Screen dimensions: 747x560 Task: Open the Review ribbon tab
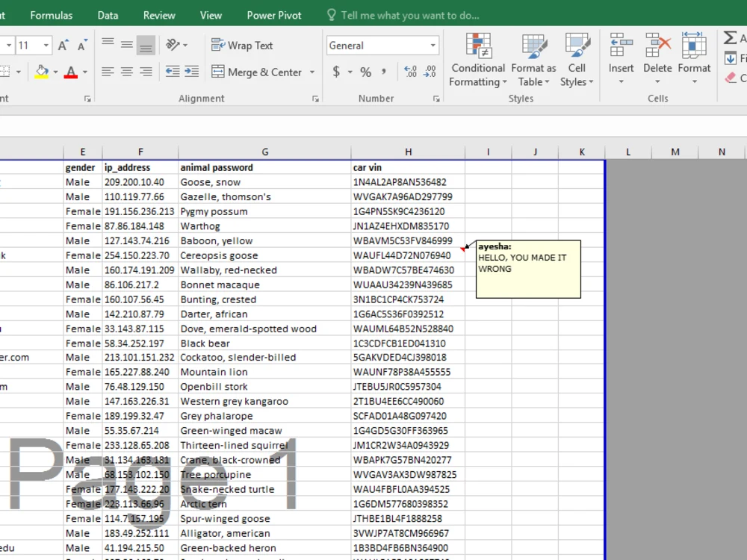159,15
